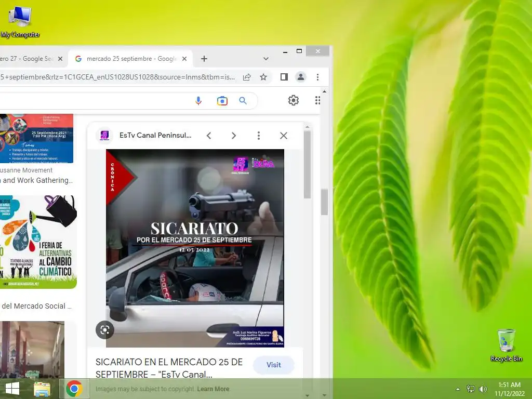Screen dimensions: 532x399
Task: Go to the next image result
Action: 234,136
